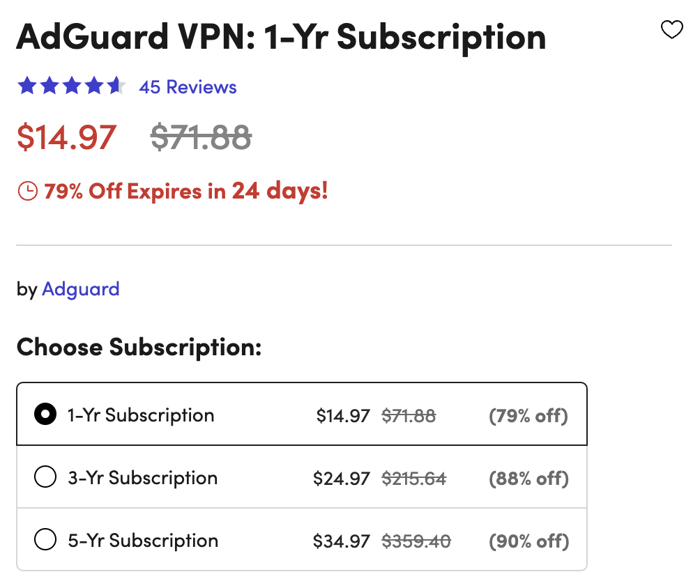Click the crossed-out $71.88 headline price
The width and height of the screenshot is (700, 588).
tap(201, 137)
